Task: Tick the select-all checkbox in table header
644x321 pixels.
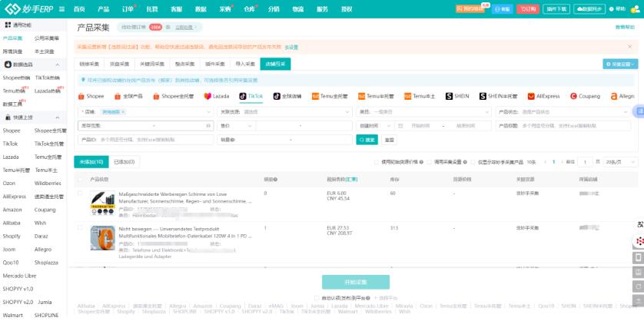Action: coord(81,178)
